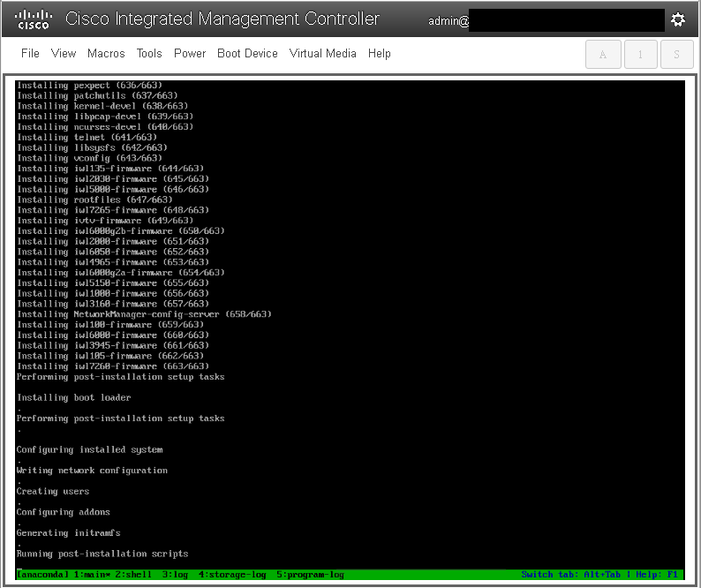Image resolution: width=701 pixels, height=588 pixels.
Task: Click 'Installing iwl7260-firmware (663/663)' line
Action: tap(113, 366)
